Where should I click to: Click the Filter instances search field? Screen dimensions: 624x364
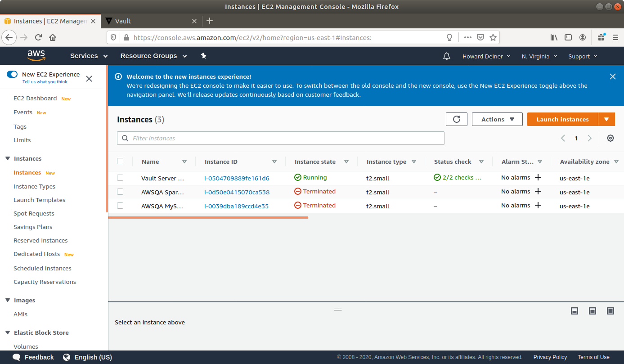click(281, 138)
